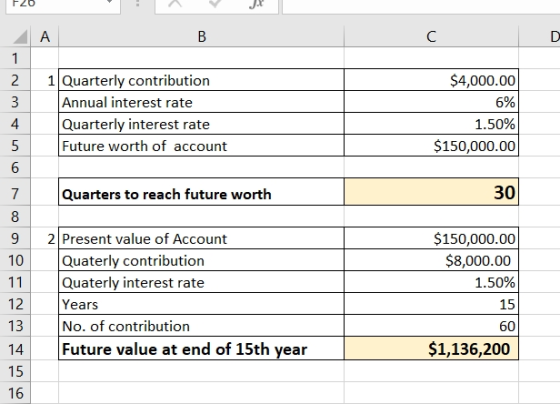Click the Select All corner triangle
Viewport: 560px width, 404px height.
pos(20,37)
